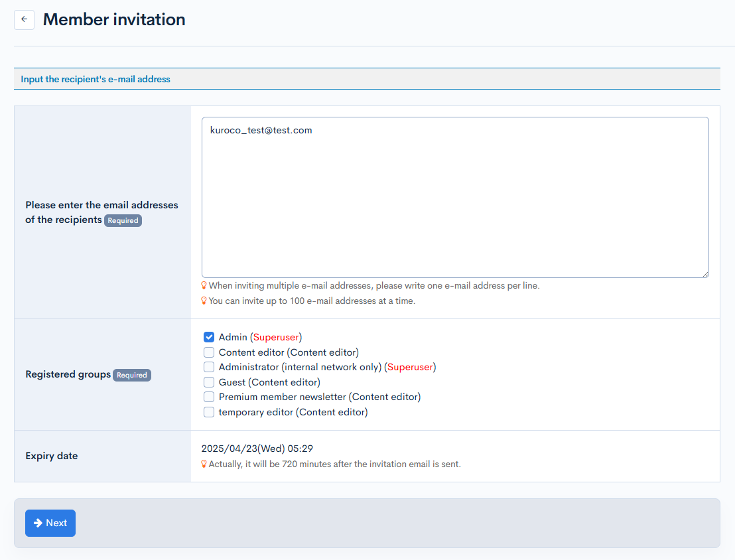Tick Administrator (internal network only) checkbox
The image size is (735, 560).
coord(209,367)
